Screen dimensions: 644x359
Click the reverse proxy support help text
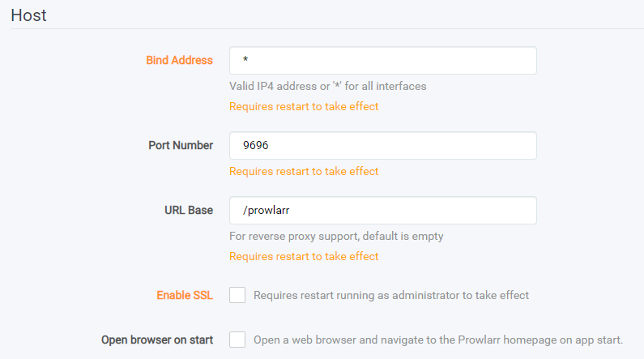coord(336,236)
